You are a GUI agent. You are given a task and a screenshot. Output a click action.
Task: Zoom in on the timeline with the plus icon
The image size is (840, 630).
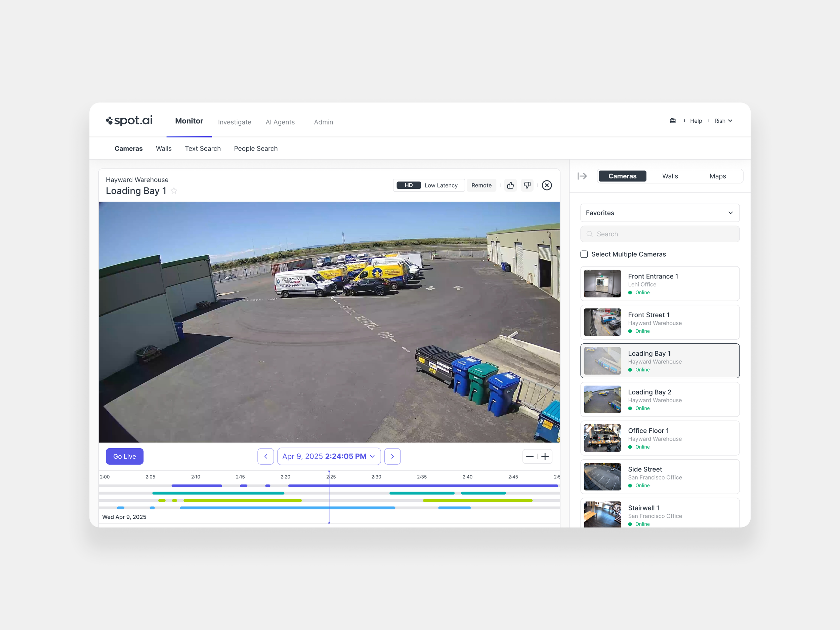pyautogui.click(x=545, y=456)
